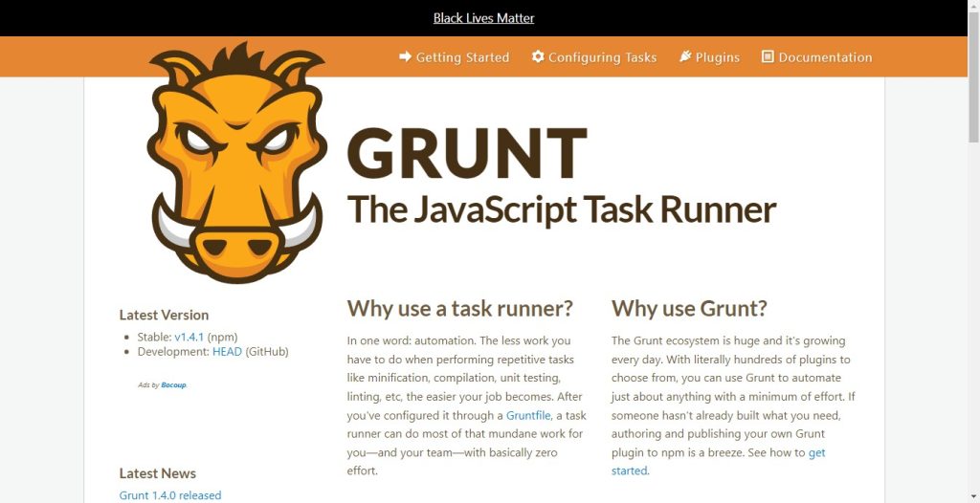Click the Why use a task runner? heading
Screen dimensions: 980x503
coord(460,309)
